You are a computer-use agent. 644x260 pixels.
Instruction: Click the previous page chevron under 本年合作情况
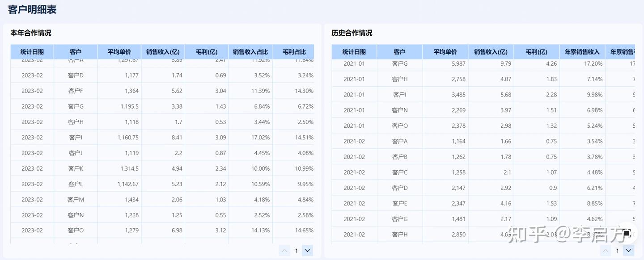[284, 251]
